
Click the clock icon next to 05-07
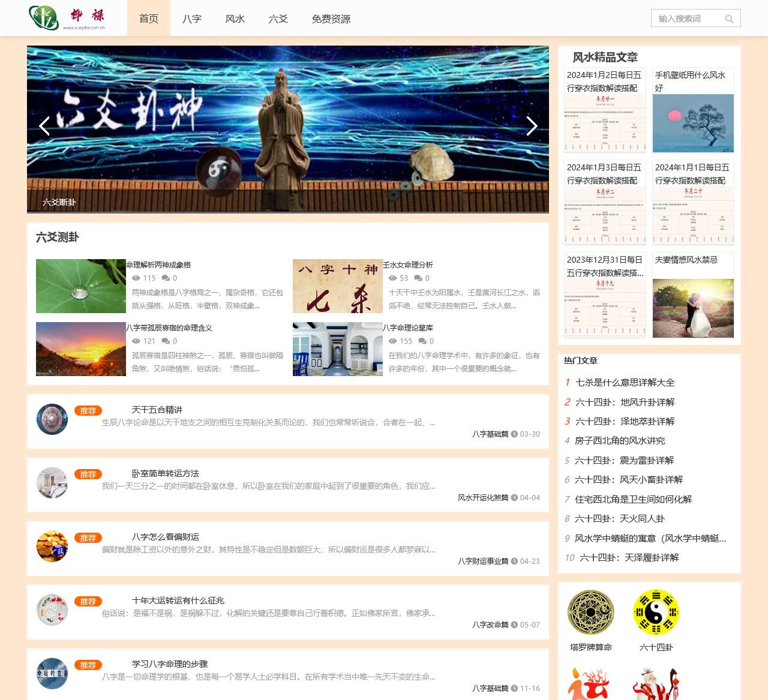(x=514, y=624)
